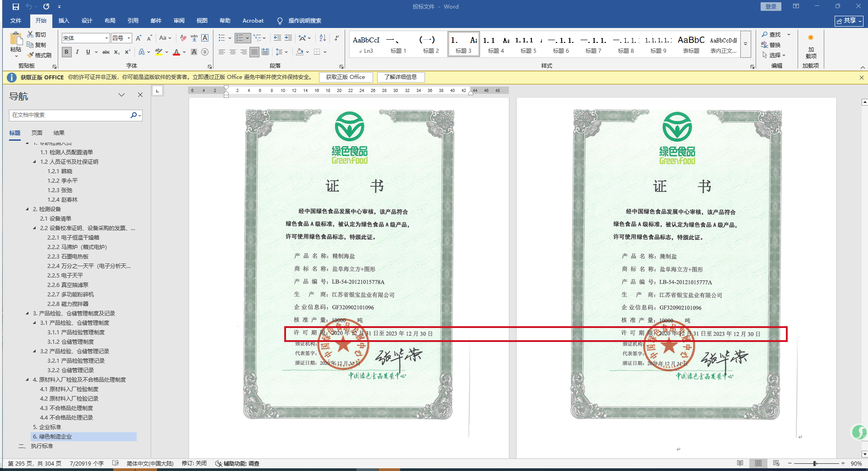Viewport: 868px width, 471px height.
Task: Apply character border with the boxed A icon
Action: tap(205, 38)
